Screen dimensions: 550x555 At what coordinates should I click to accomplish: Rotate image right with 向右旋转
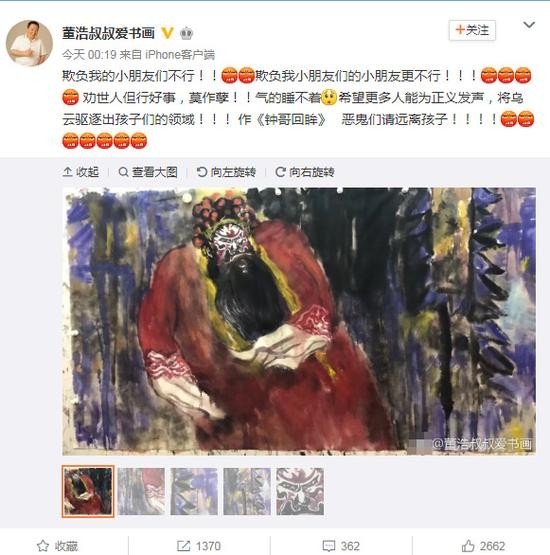(x=305, y=172)
